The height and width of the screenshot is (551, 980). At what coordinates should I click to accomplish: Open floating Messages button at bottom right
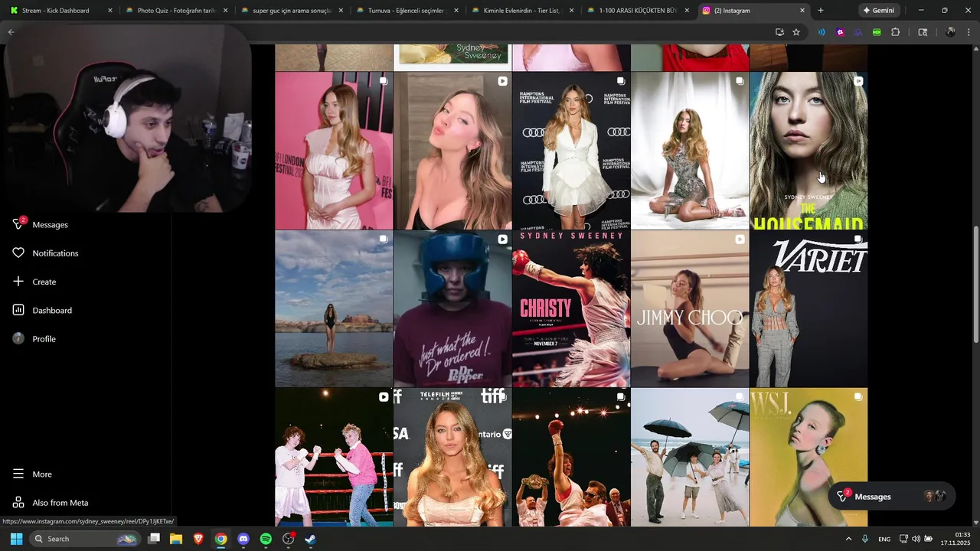890,497
